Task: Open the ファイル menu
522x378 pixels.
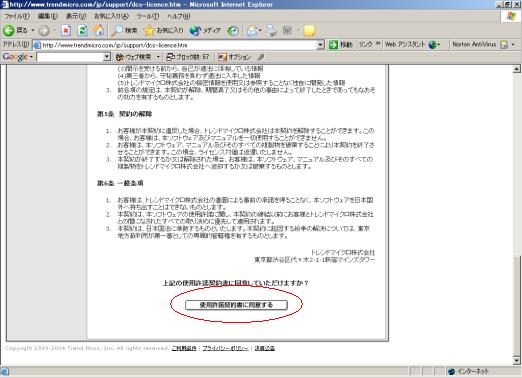Action: [16, 16]
